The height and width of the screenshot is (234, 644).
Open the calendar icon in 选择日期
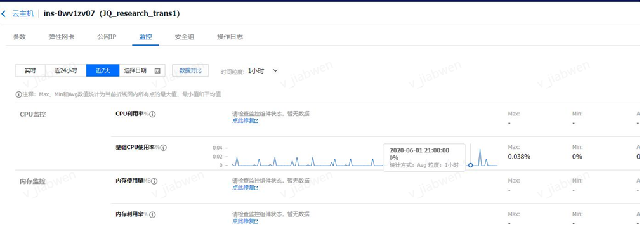point(157,70)
